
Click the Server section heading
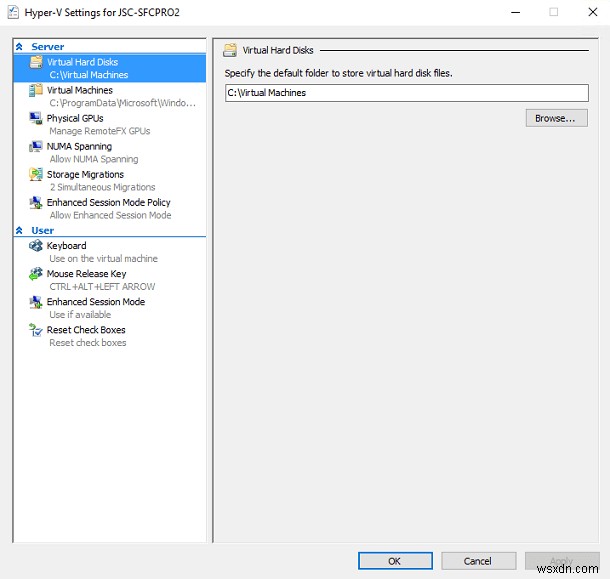tap(47, 47)
